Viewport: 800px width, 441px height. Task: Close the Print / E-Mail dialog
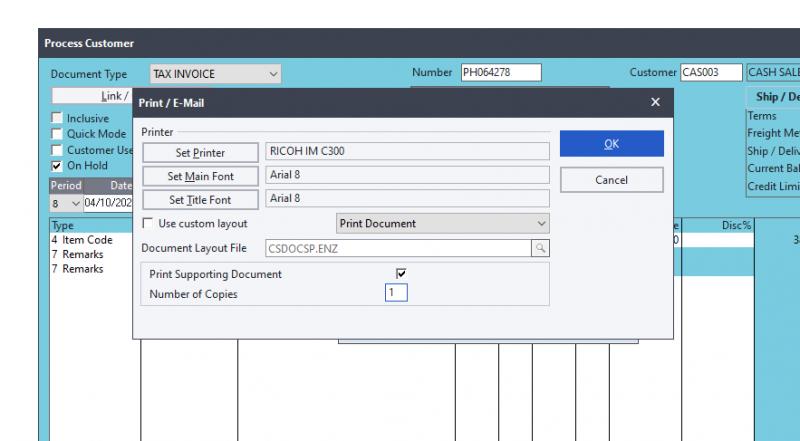[x=655, y=102]
